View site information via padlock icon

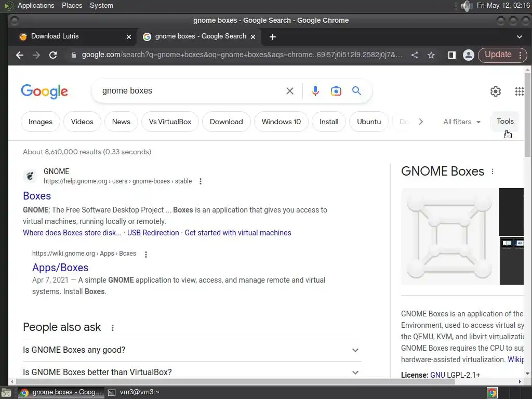tap(74, 55)
